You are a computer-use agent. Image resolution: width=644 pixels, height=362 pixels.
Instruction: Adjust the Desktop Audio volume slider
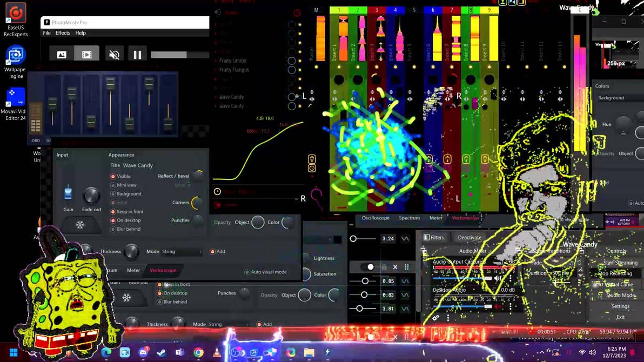(x=462, y=306)
